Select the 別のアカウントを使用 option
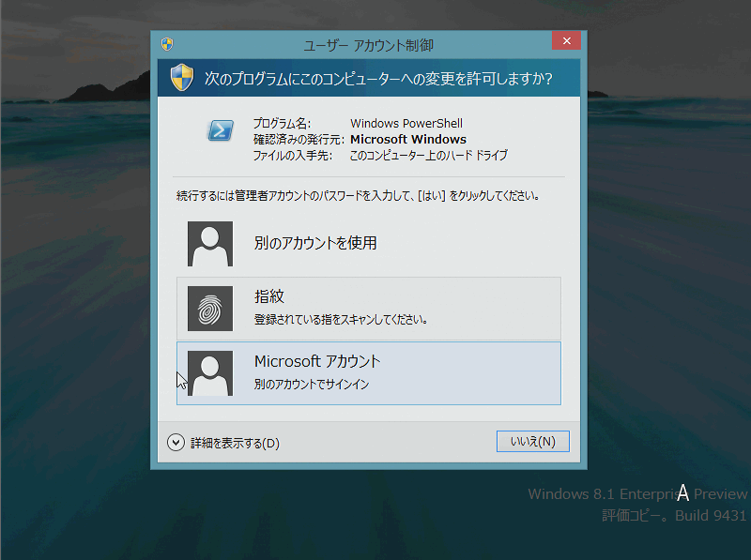The width and height of the screenshot is (751, 560). click(369, 244)
